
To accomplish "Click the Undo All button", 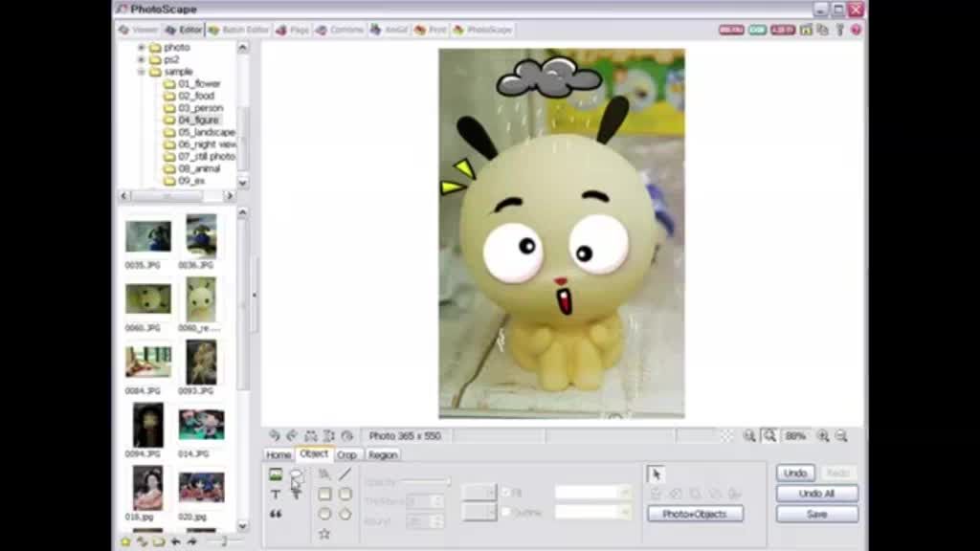I will [x=816, y=494].
